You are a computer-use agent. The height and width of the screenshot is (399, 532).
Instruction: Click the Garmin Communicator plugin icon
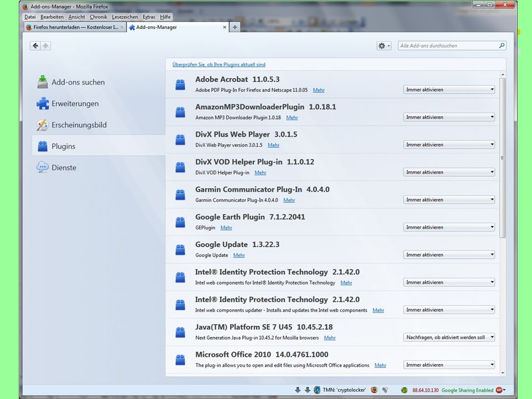(180, 195)
